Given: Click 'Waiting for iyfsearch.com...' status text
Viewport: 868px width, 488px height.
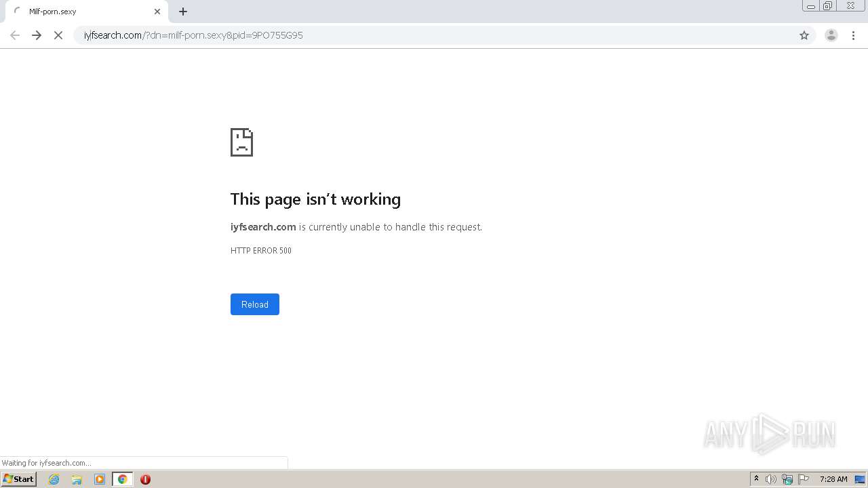Looking at the screenshot, I should coord(46,463).
